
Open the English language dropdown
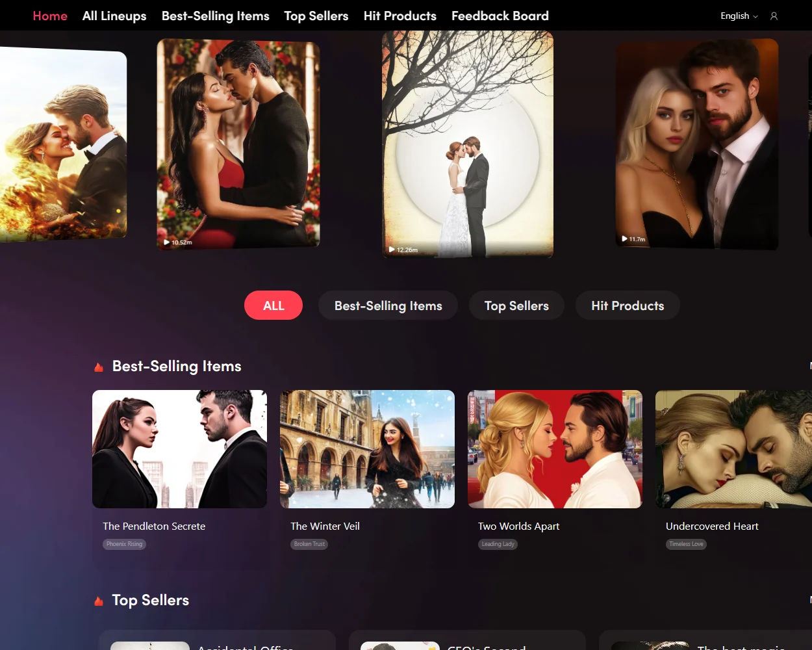tap(739, 16)
